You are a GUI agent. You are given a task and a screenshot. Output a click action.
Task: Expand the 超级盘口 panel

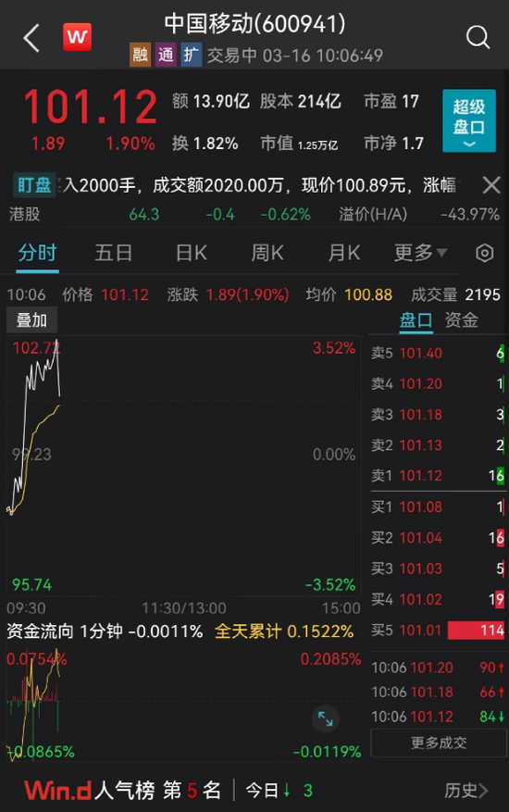pos(469,120)
